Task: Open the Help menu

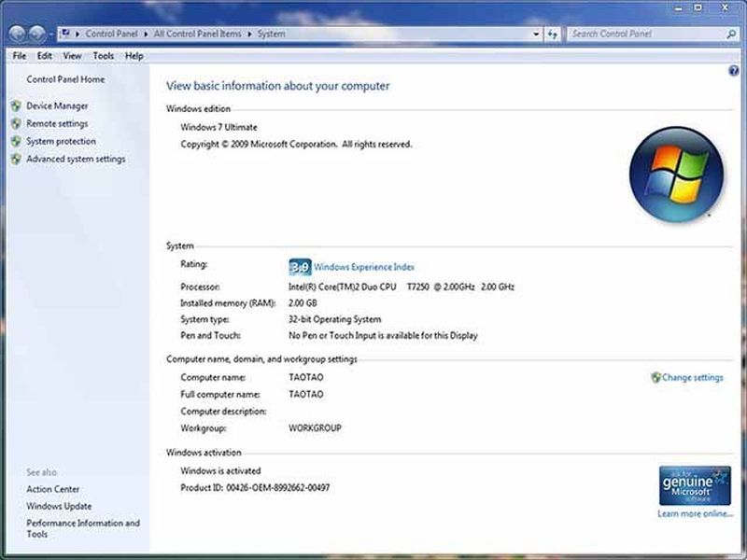Action: (134, 56)
